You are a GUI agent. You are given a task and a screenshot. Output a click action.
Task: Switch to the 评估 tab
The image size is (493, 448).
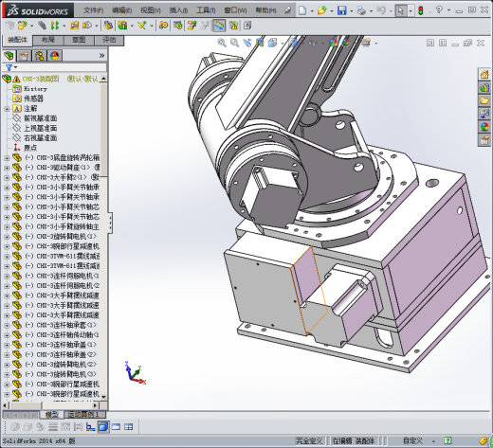(109, 40)
